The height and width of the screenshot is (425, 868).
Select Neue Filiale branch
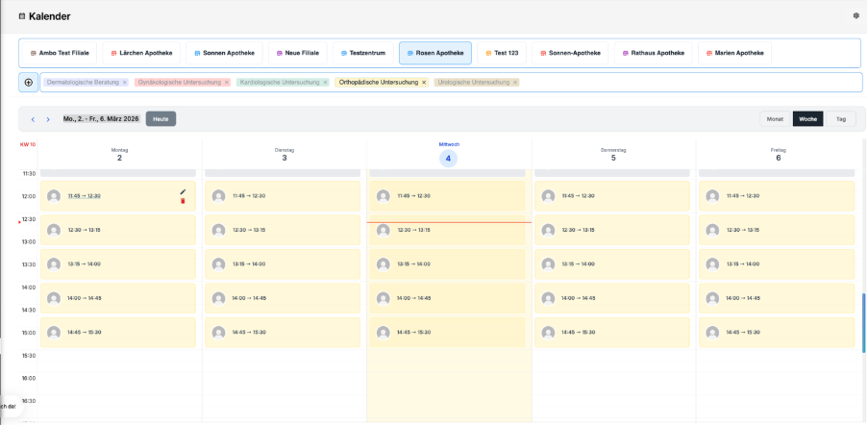[298, 53]
